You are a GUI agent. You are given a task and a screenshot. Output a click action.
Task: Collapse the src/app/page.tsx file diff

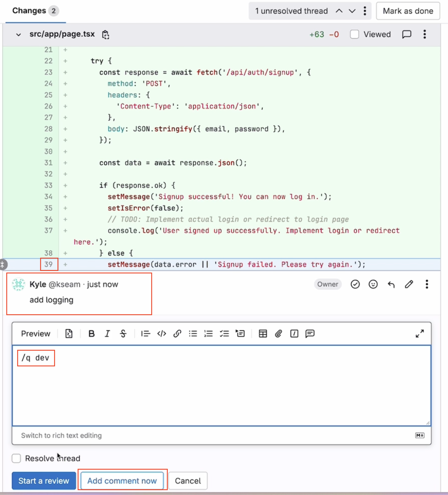(x=18, y=35)
